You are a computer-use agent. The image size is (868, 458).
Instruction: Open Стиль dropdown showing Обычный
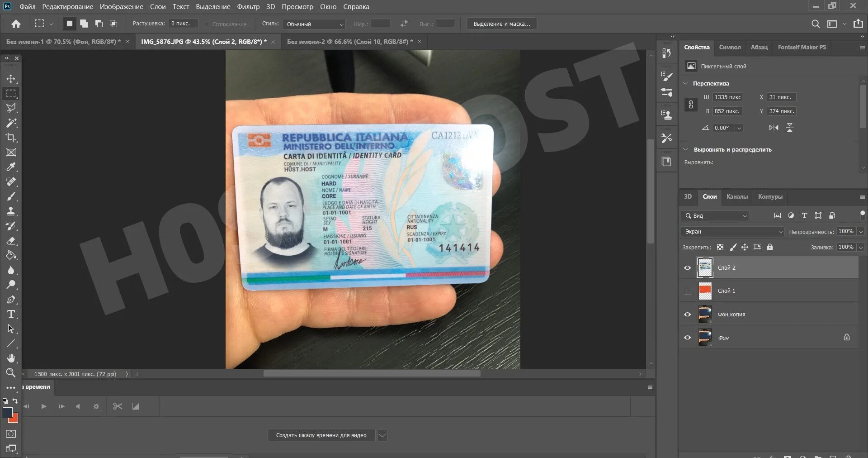pyautogui.click(x=314, y=24)
